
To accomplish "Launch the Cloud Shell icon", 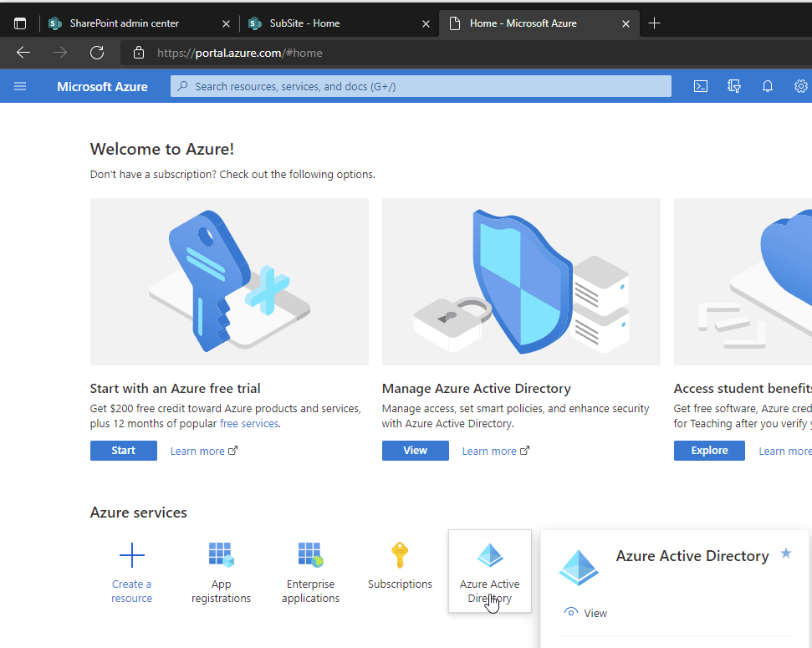I will click(x=700, y=86).
